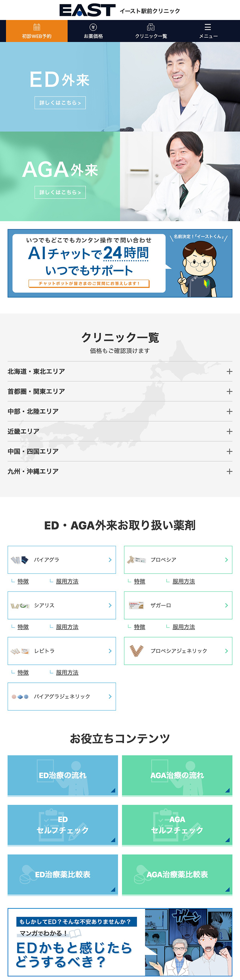
Task: Click the バイアグラ product arrow icon
Action: click(x=110, y=559)
